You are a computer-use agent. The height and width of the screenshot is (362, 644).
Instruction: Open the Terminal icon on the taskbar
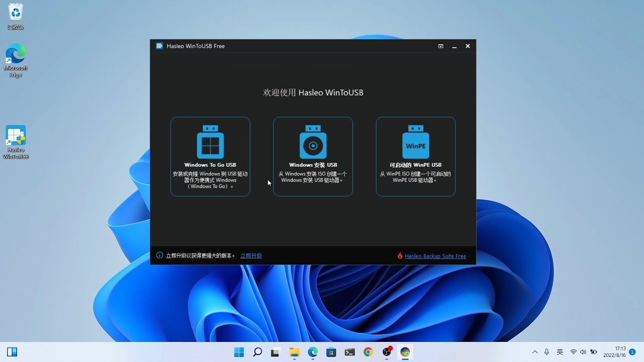[x=350, y=352]
